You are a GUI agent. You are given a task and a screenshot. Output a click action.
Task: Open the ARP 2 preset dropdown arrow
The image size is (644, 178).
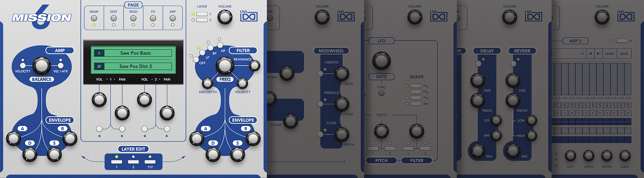582,54
